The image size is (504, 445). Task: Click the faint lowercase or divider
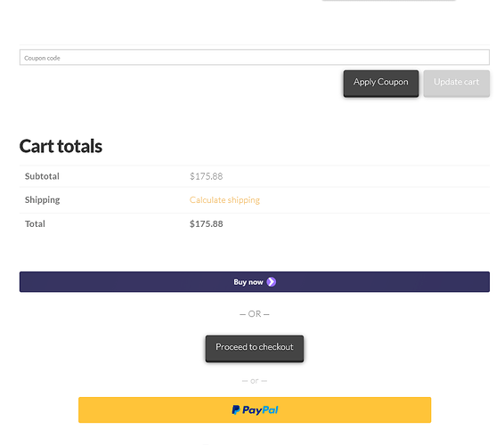tap(255, 381)
